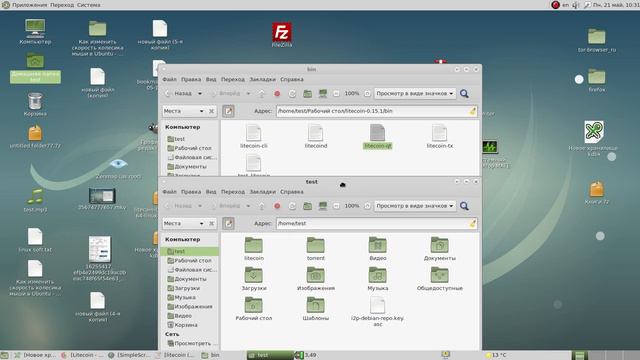Select the Шаблоны folder icon
The width and height of the screenshot is (640, 360).
click(x=316, y=309)
